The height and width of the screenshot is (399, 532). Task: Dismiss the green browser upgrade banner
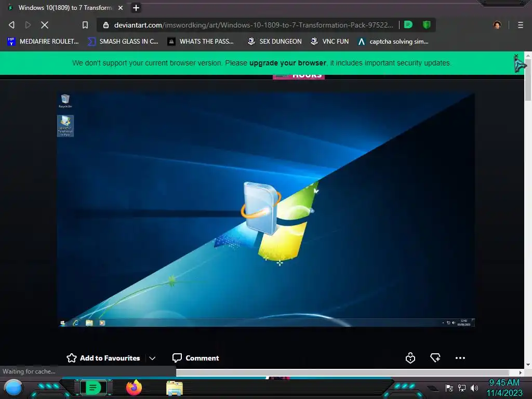click(516, 56)
